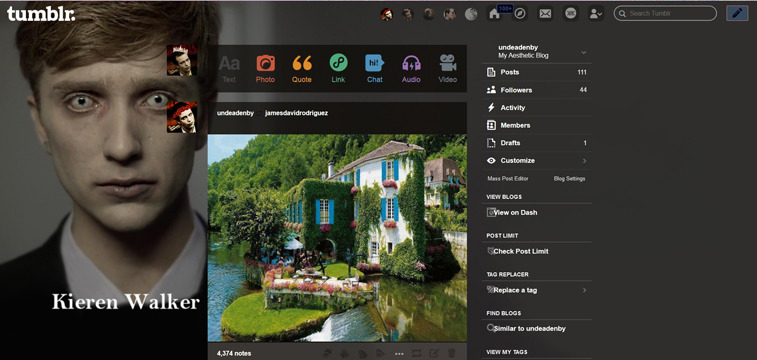The width and height of the screenshot is (757, 360).
Task: Open the three-dots post options menu
Action: click(399, 354)
